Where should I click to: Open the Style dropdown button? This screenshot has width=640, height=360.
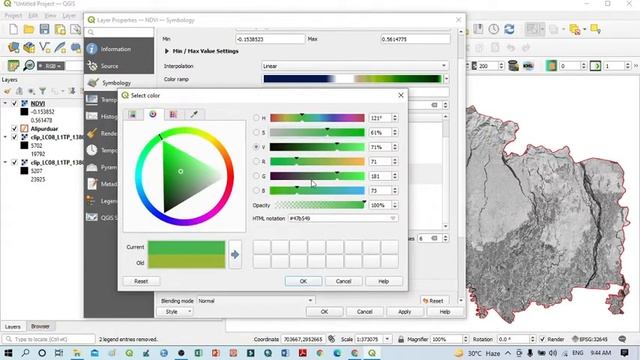[176, 312]
